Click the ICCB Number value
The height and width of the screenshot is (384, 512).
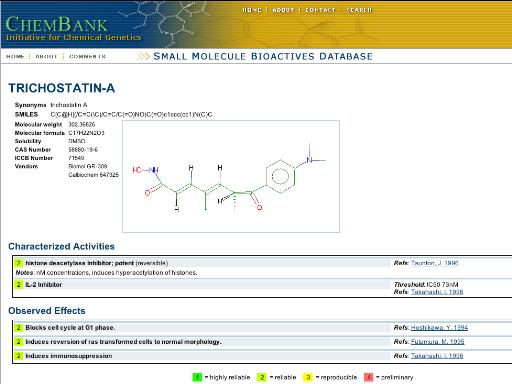point(76,158)
